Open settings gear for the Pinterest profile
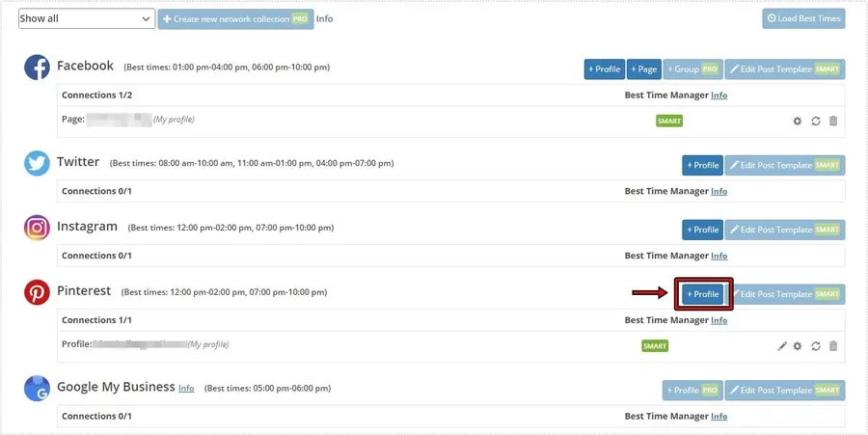Screen dimensions: 868x435 click(x=798, y=345)
